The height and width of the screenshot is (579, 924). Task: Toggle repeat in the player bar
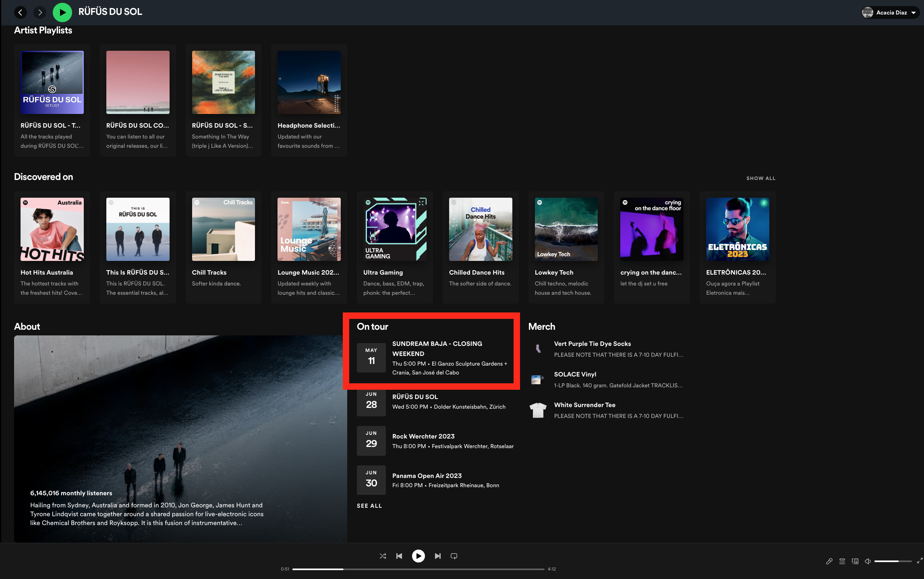coord(454,556)
